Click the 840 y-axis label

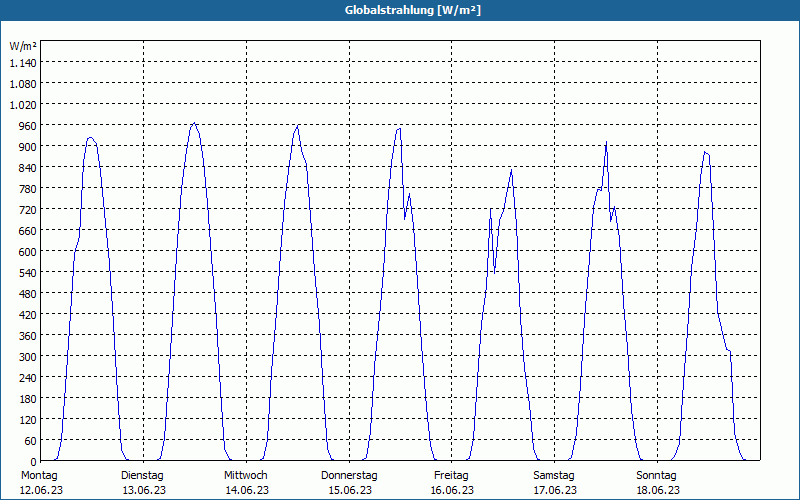[28, 168]
